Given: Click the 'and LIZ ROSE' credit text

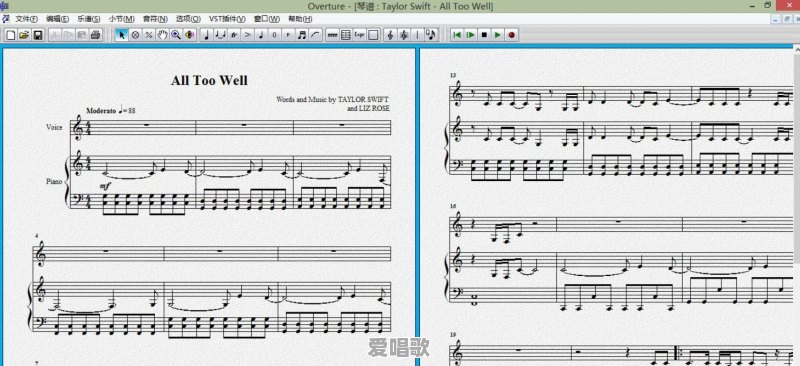Looking at the screenshot, I should (x=368, y=108).
